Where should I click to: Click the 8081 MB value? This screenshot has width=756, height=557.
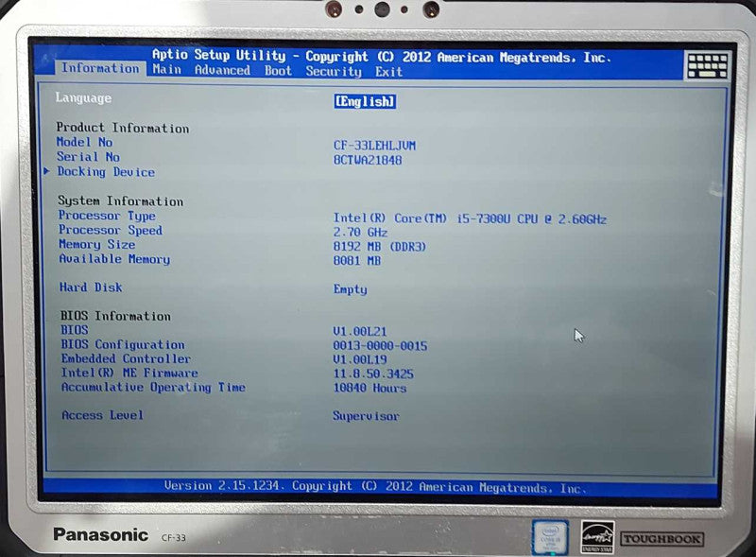pyautogui.click(x=357, y=261)
